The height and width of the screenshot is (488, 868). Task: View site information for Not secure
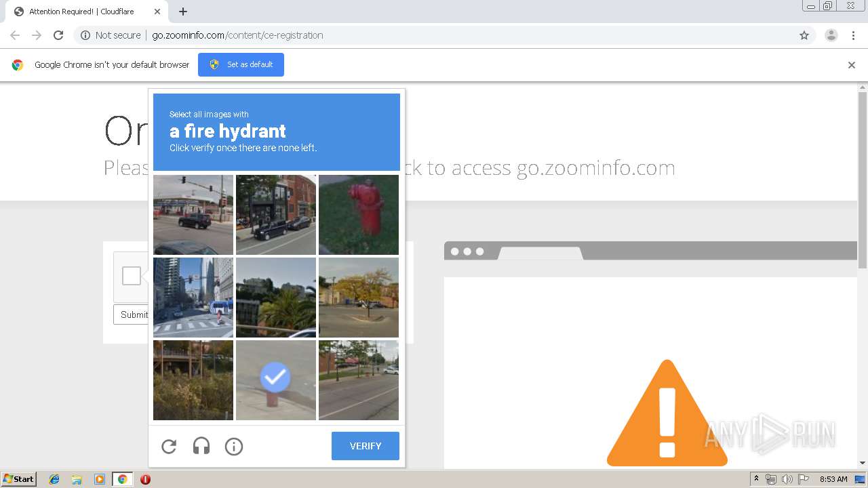point(111,35)
